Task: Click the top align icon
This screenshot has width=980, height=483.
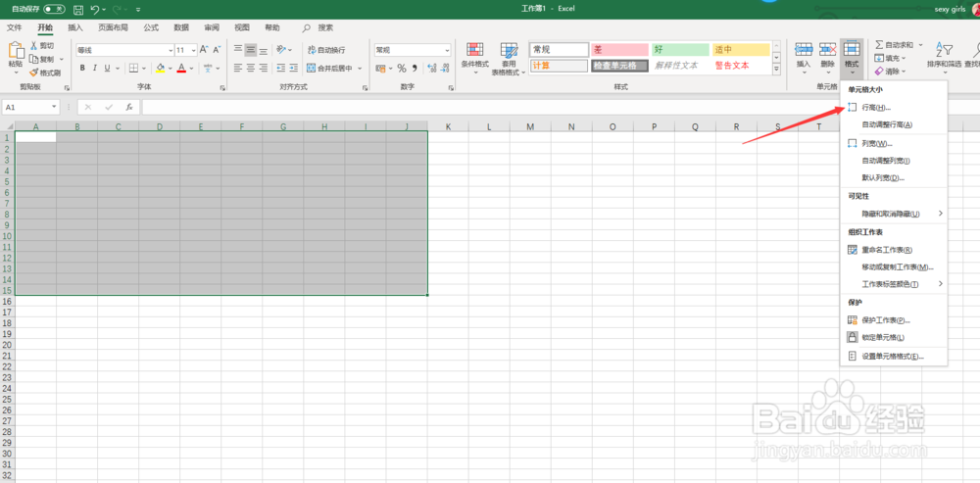Action: coord(238,50)
